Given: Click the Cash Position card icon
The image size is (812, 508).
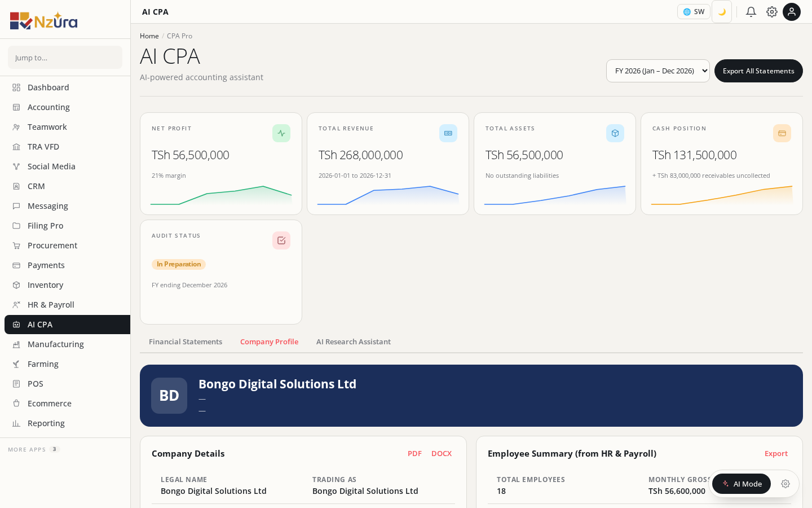Looking at the screenshot, I should [x=782, y=133].
